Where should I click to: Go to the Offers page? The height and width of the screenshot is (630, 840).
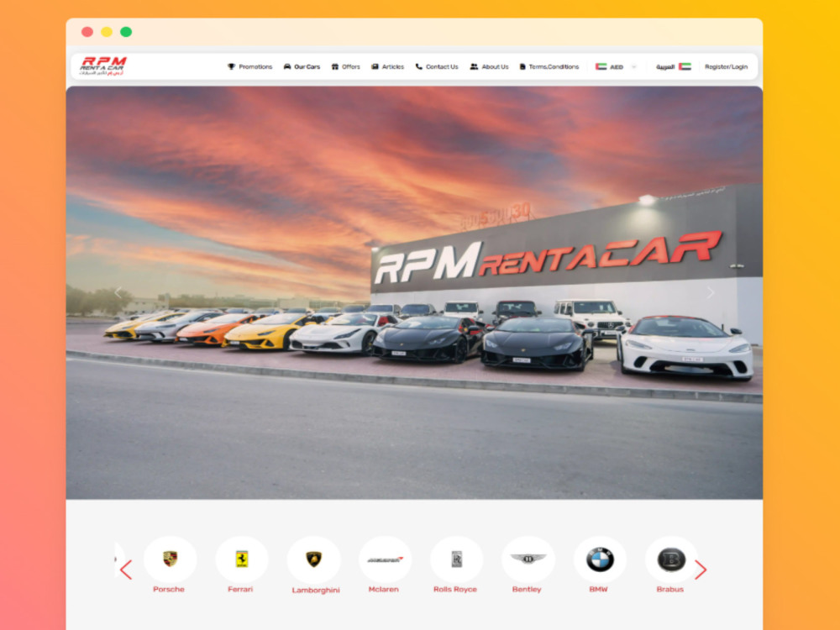(x=345, y=67)
